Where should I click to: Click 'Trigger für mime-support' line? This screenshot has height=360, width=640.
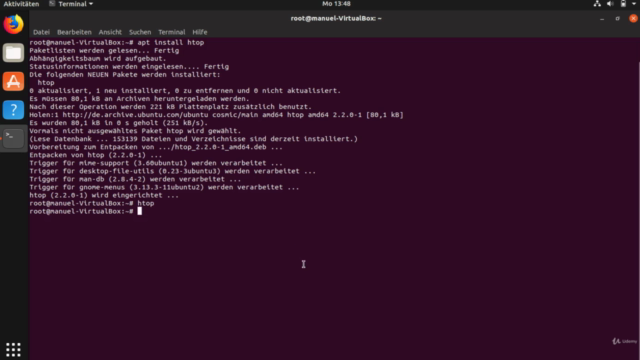(156, 163)
